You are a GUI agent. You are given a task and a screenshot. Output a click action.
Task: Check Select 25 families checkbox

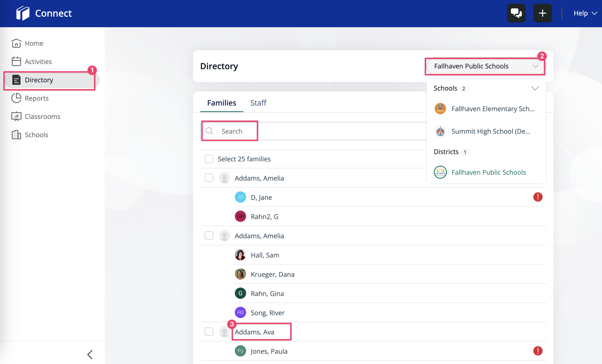pos(209,159)
